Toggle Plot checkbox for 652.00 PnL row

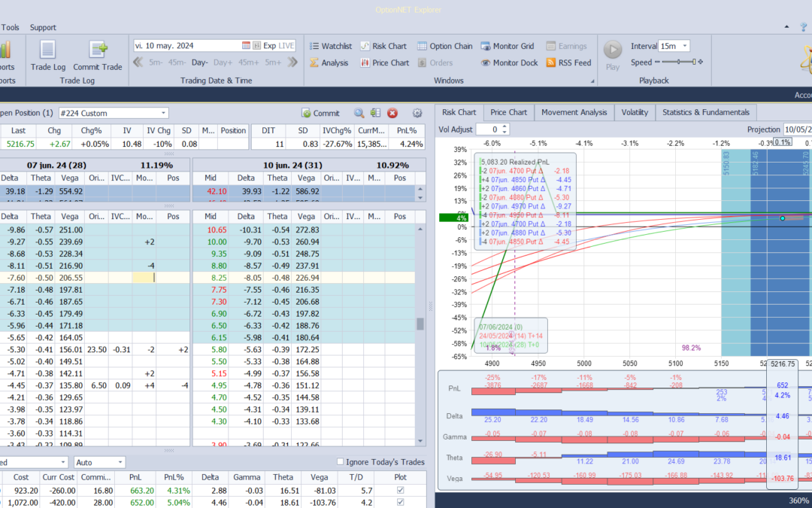(x=400, y=502)
